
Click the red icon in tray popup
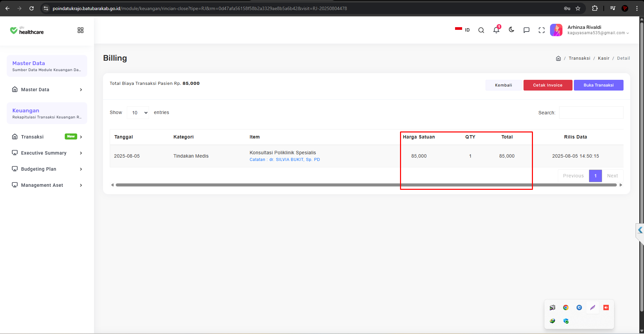606,308
